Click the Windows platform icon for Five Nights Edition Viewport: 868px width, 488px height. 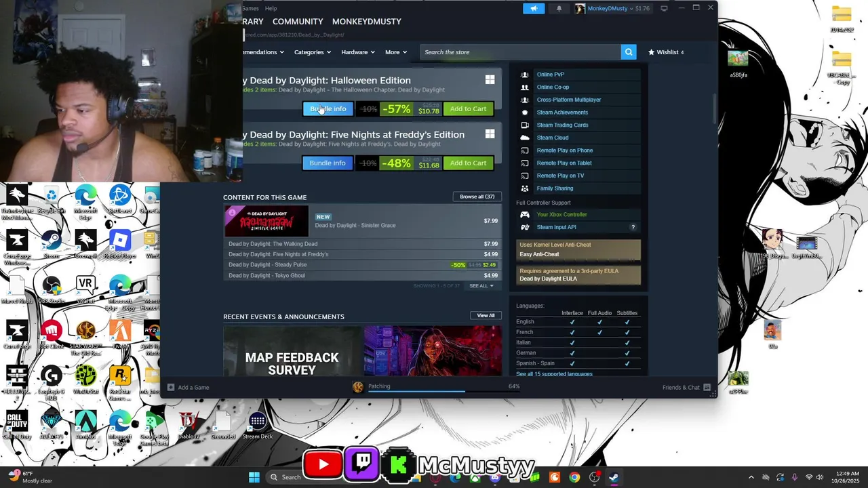490,134
